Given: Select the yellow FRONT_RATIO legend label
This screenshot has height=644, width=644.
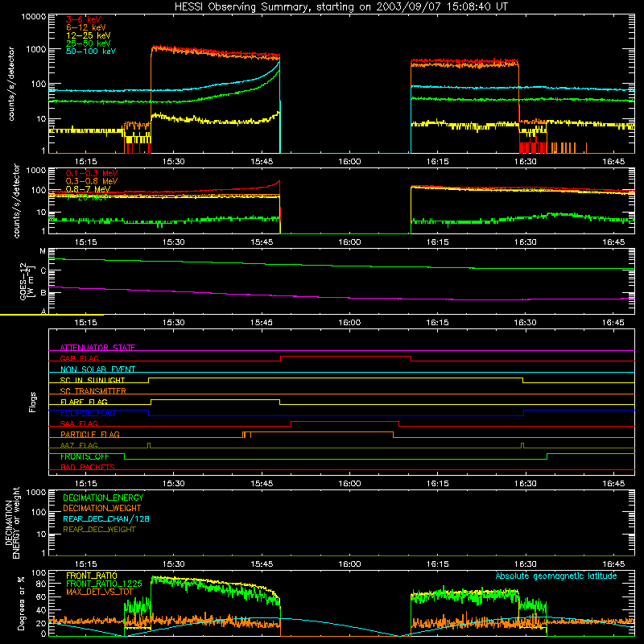Looking at the screenshot, I should pyautogui.click(x=92, y=576).
